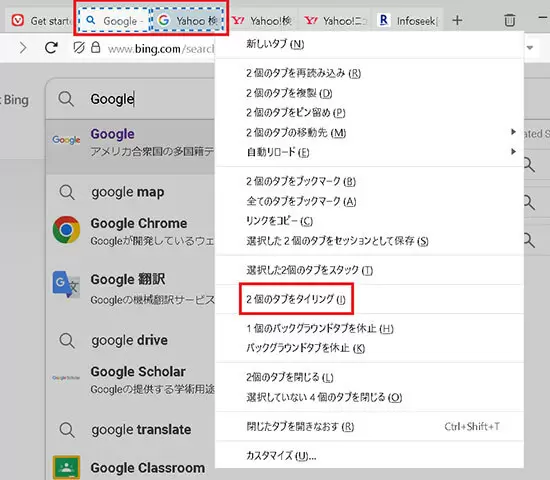Switch to the Yahoo!検索 tab
The width and height of the screenshot is (550, 480).
[x=263, y=21]
